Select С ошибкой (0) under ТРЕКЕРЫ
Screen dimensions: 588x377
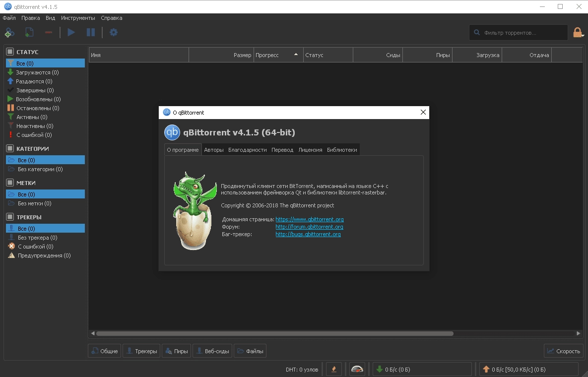(x=45, y=247)
